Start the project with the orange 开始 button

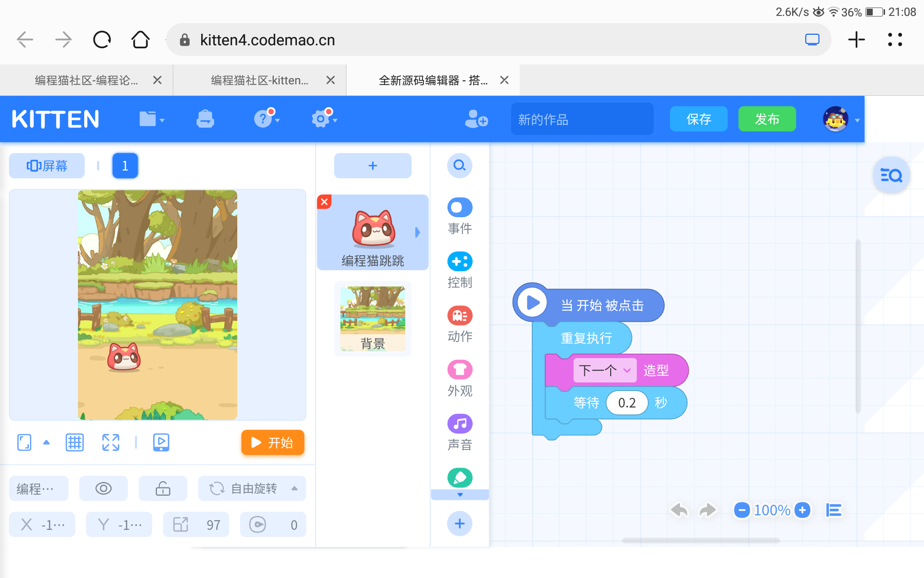click(x=273, y=443)
